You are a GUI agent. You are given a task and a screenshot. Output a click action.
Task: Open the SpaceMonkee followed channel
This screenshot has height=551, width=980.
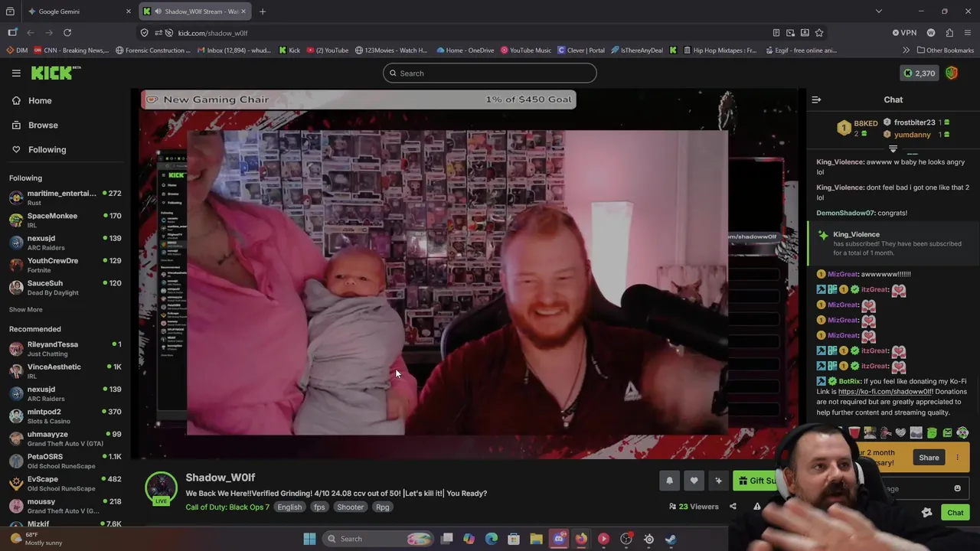point(65,220)
